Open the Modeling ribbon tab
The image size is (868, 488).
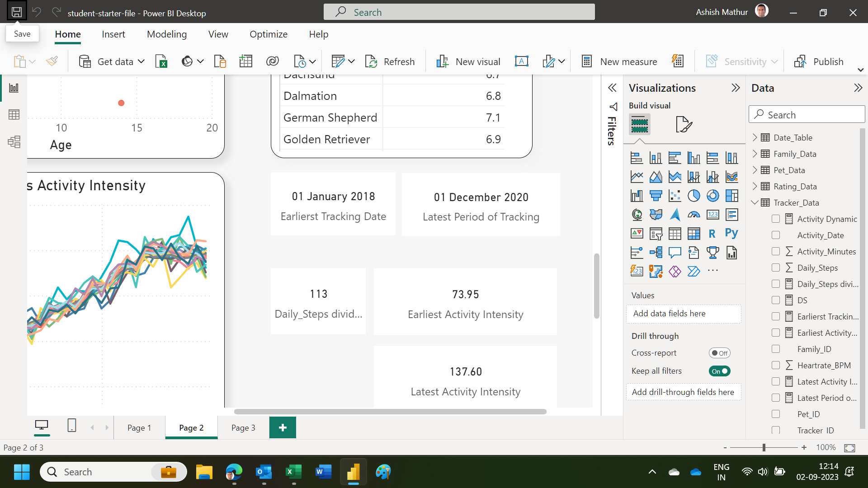(167, 34)
